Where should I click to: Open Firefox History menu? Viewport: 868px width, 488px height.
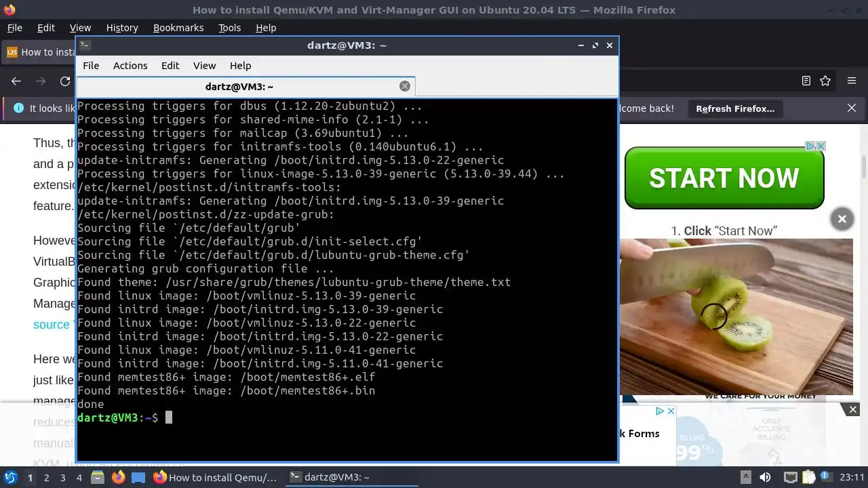tap(122, 28)
